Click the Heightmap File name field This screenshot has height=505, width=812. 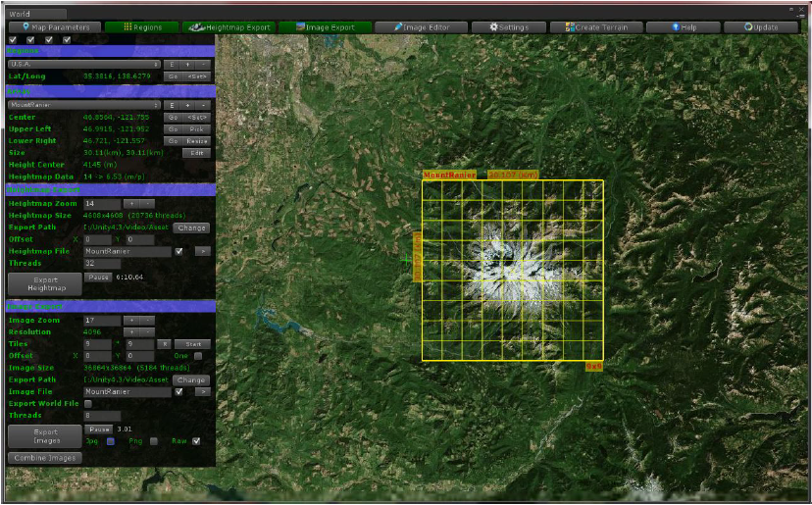[x=127, y=252]
